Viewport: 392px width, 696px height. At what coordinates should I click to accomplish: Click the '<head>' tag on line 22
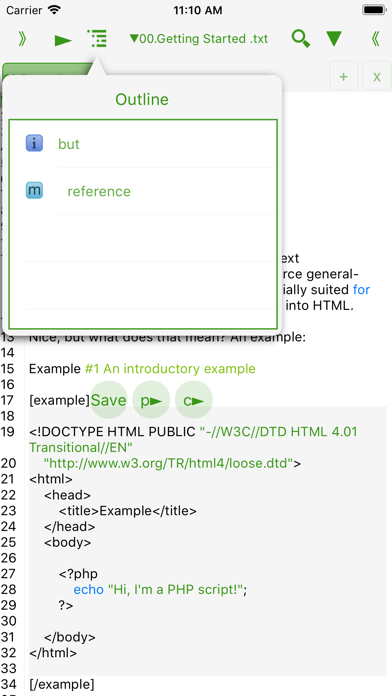pyautogui.click(x=67, y=495)
